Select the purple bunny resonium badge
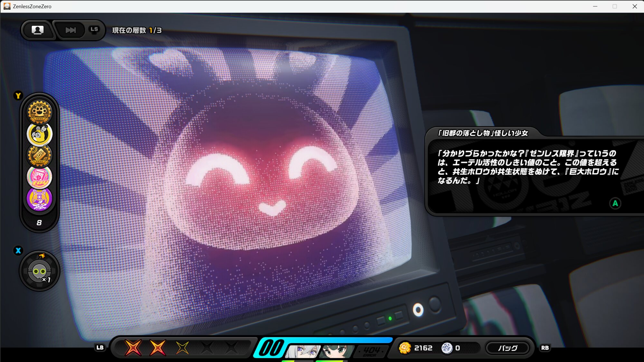Image resolution: width=644 pixels, height=362 pixels. (x=39, y=199)
